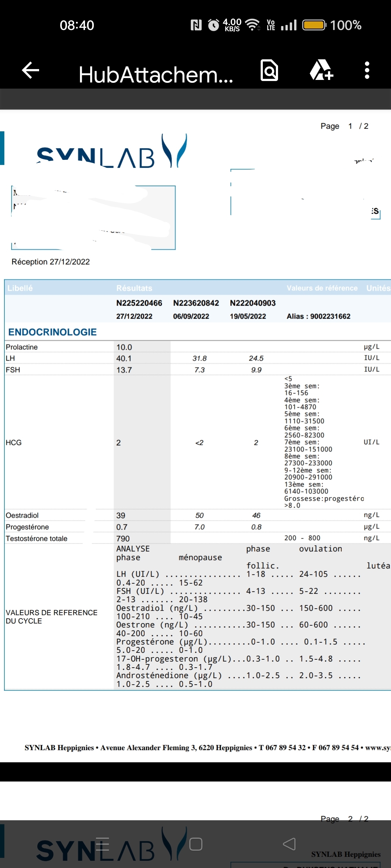Image resolution: width=391 pixels, height=868 pixels.
Task: Tap the ENDOCRINOLOGIE section heading
Action: [52, 332]
